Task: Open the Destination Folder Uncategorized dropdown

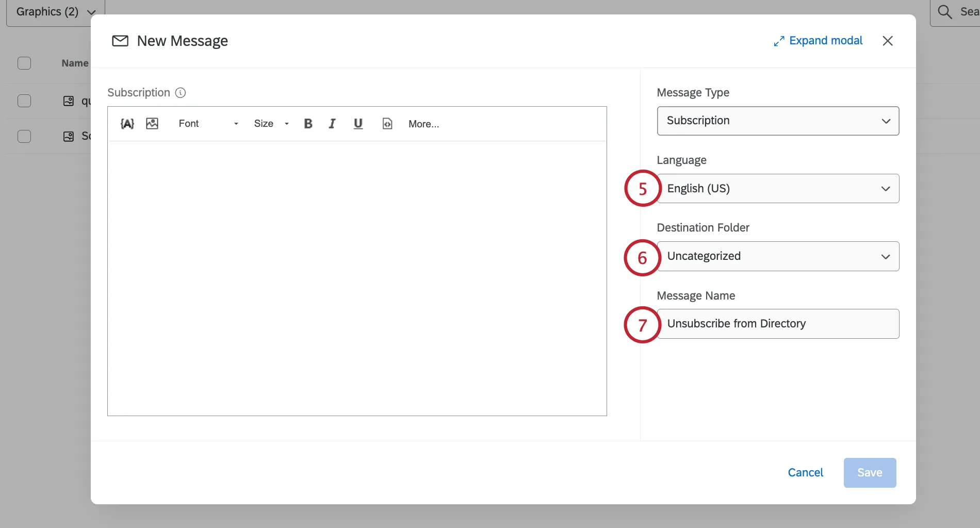Action: (778, 256)
